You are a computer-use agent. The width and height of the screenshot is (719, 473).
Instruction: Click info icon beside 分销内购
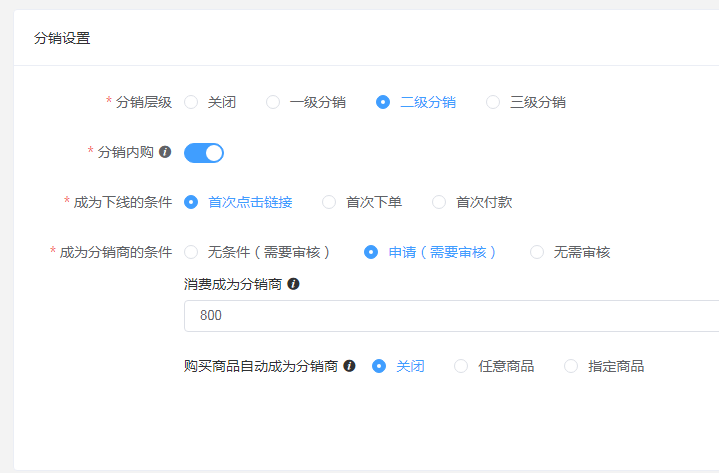(x=165, y=152)
